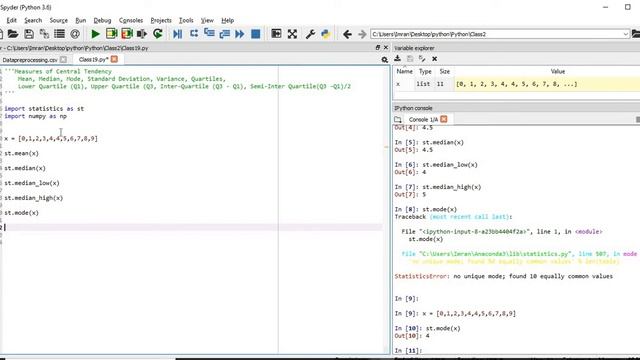The width and height of the screenshot is (640, 360).
Task: Open PYTHONPATH manager python icon
Action: (326, 34)
